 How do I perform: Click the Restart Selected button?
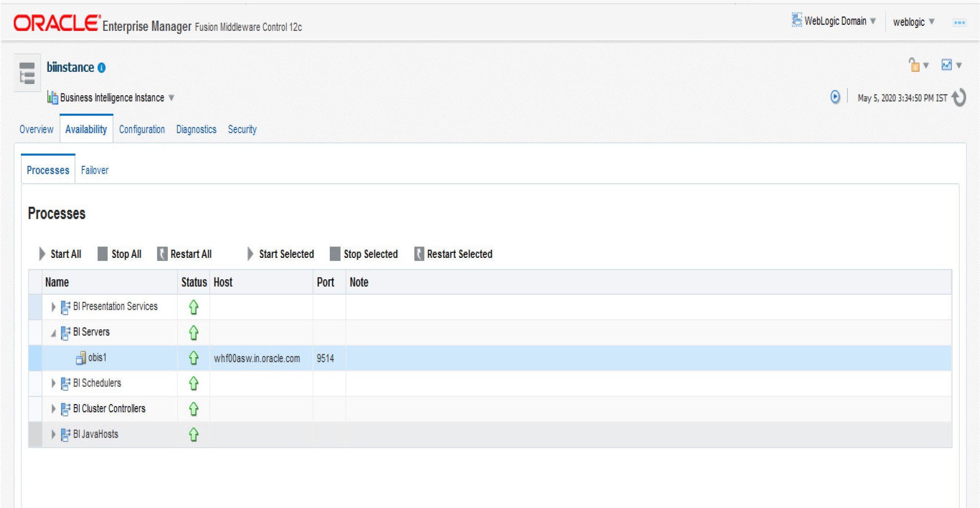point(453,254)
